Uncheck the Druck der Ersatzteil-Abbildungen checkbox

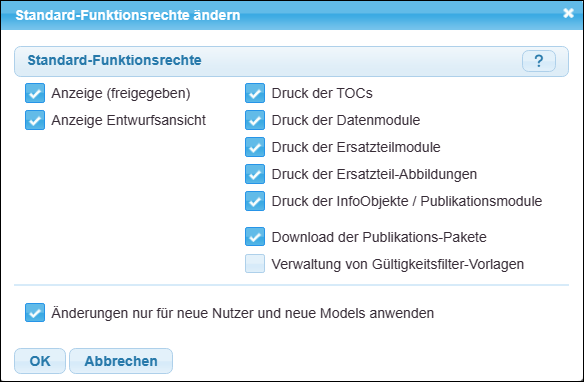[x=255, y=174]
